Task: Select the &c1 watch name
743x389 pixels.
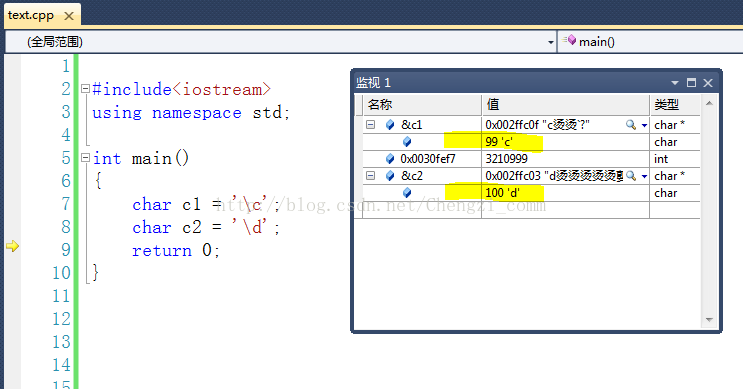Action: 411,125
